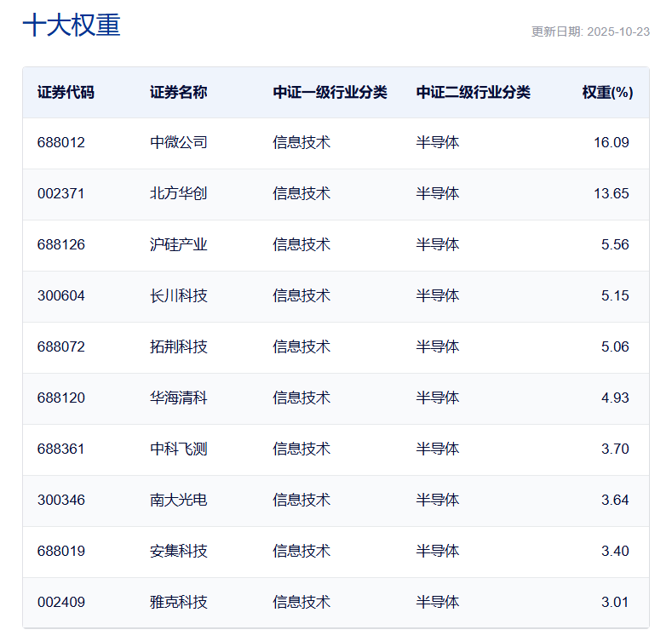Click the 证券名称 column header
Image resolution: width=672 pixels, height=641 pixels.
179,93
